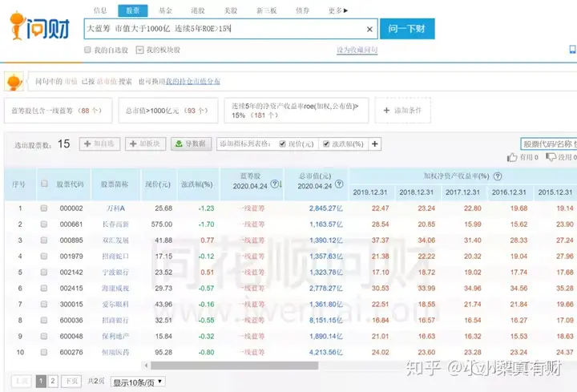Image resolution: width=577 pixels, height=392 pixels.
Task: Open the 显示10条/页 dropdown
Action: tap(138, 382)
